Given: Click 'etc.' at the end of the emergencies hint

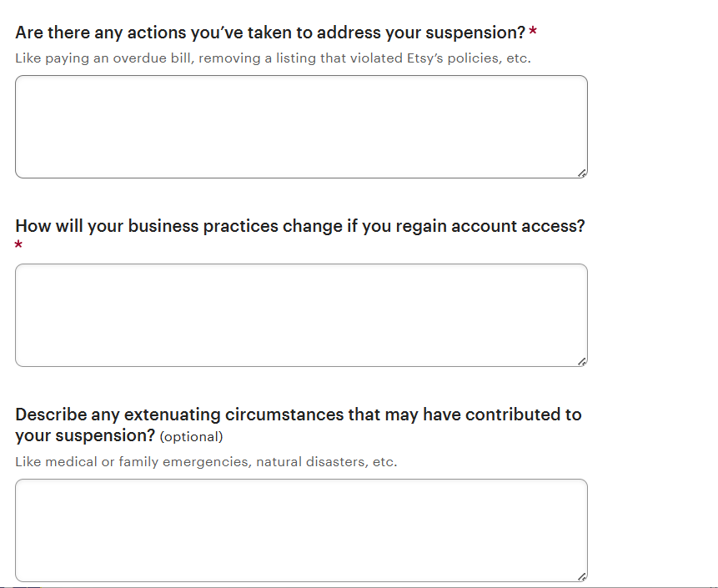Looking at the screenshot, I should pyautogui.click(x=383, y=462).
